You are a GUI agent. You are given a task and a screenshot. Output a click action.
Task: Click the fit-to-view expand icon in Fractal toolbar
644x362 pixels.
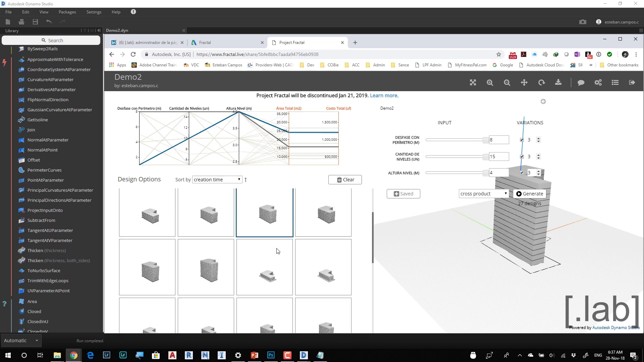click(473, 82)
